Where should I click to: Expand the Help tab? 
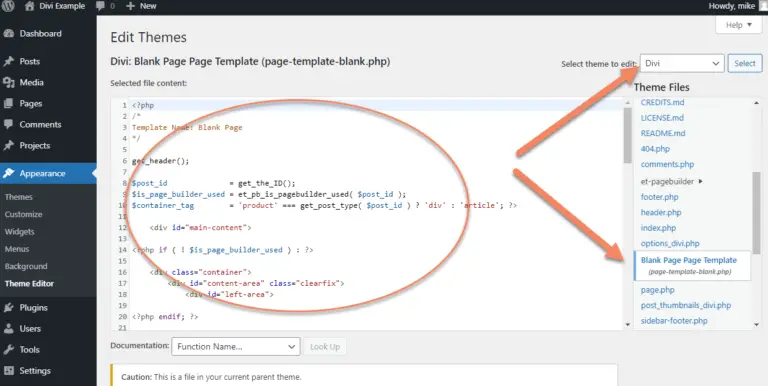click(739, 25)
